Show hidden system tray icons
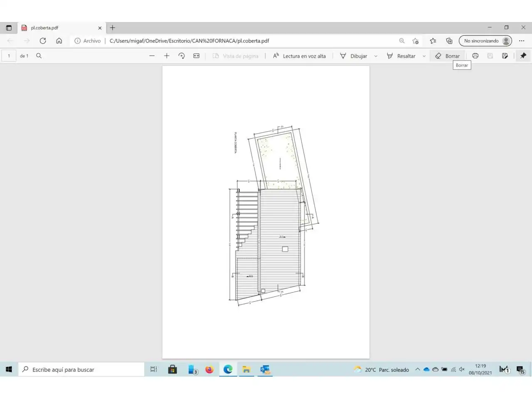Viewport: 532px width, 399px height. tap(417, 369)
